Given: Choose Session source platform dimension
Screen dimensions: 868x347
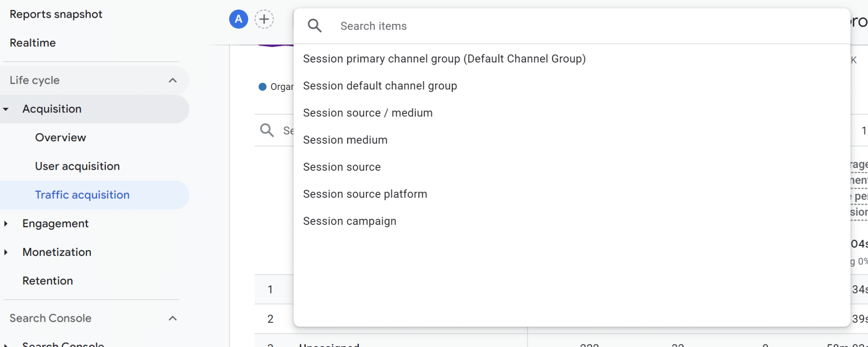Looking at the screenshot, I should [365, 194].
